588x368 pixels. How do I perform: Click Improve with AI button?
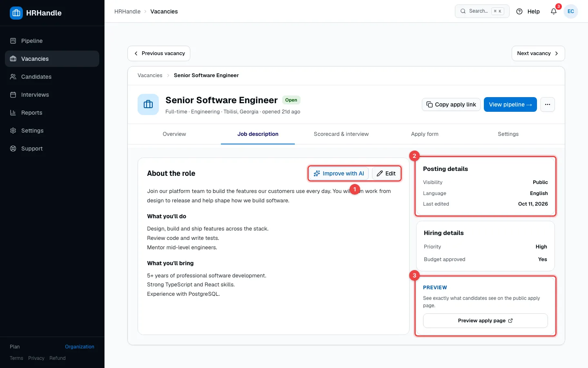coord(339,173)
